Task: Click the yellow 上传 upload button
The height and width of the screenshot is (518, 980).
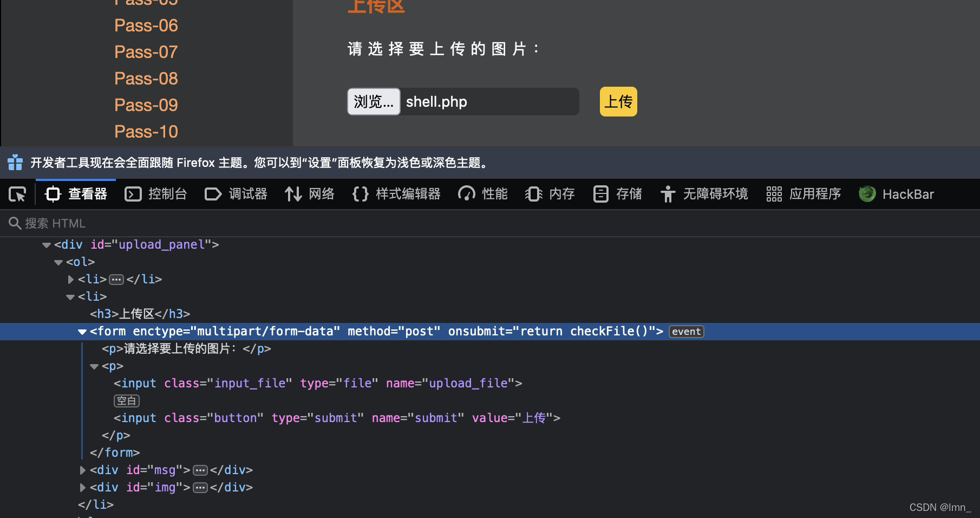Action: click(x=618, y=102)
